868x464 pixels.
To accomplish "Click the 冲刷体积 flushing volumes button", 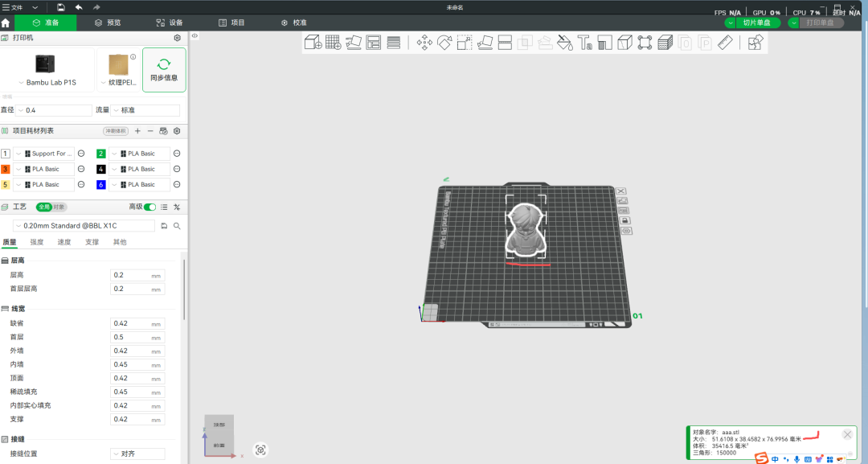I will pyautogui.click(x=116, y=131).
